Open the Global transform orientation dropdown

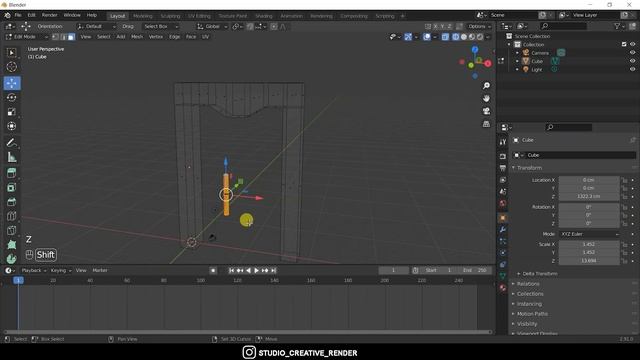(x=212, y=26)
